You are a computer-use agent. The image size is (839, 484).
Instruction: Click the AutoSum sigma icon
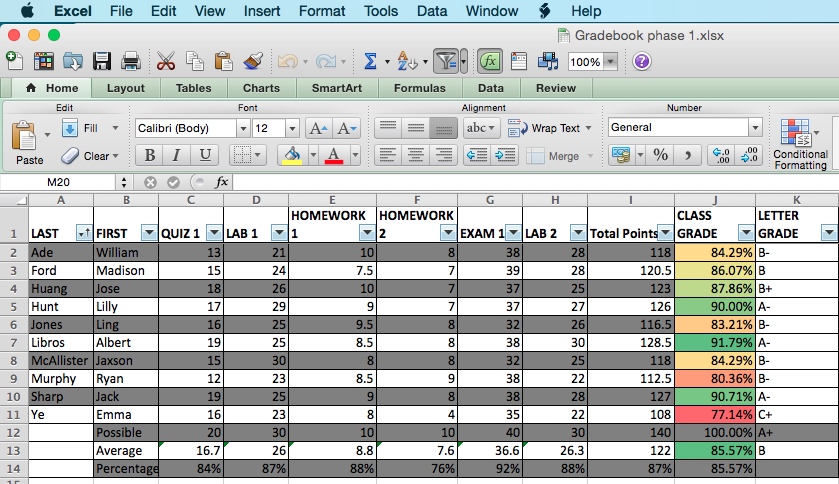(370, 61)
